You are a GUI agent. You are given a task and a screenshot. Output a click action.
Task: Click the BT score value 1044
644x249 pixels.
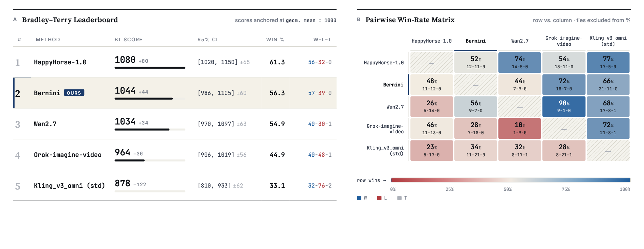(125, 91)
